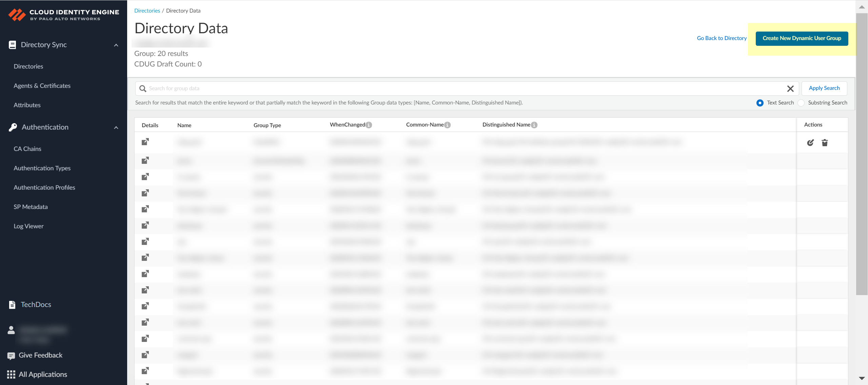Open details for the first group row
The width and height of the screenshot is (868, 385).
click(x=145, y=142)
